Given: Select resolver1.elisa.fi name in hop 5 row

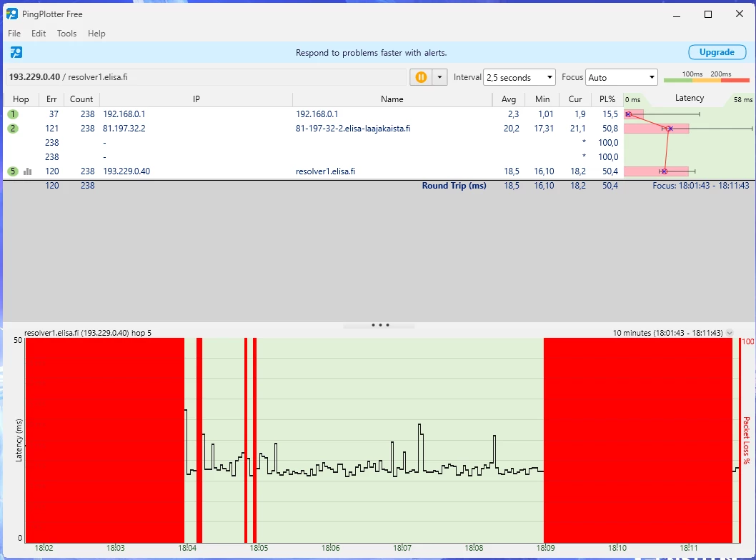Looking at the screenshot, I should (325, 171).
